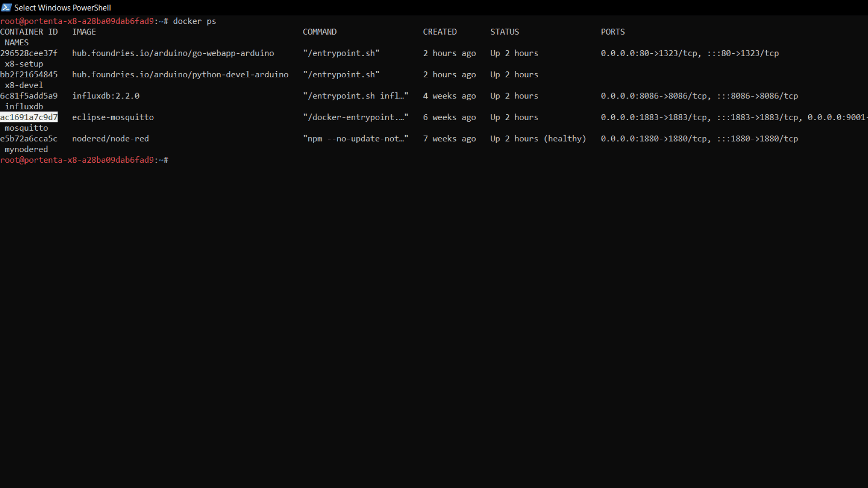Click container ID 296528cee37f
Screen dimensions: 868x488
click(x=29, y=53)
